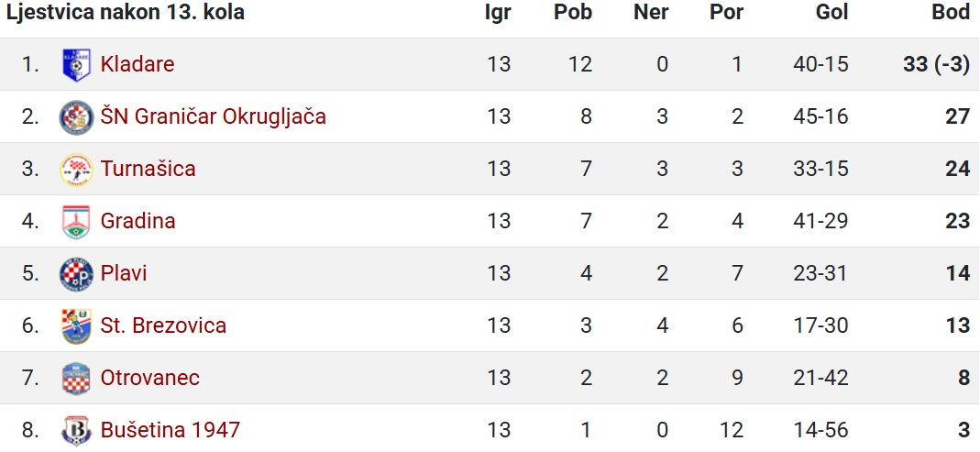Click the Pob column header
Image resolution: width=980 pixels, height=452 pixels.
click(573, 13)
